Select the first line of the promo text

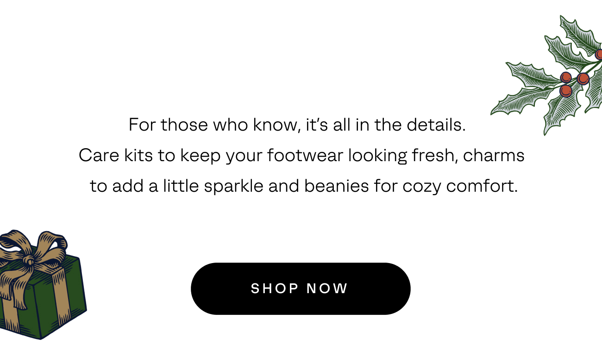pyautogui.click(x=298, y=125)
